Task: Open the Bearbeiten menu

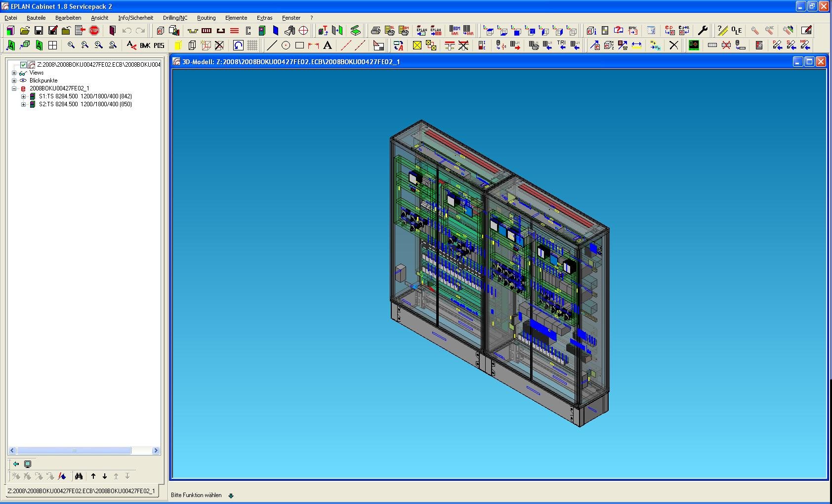Action: pyautogui.click(x=68, y=18)
